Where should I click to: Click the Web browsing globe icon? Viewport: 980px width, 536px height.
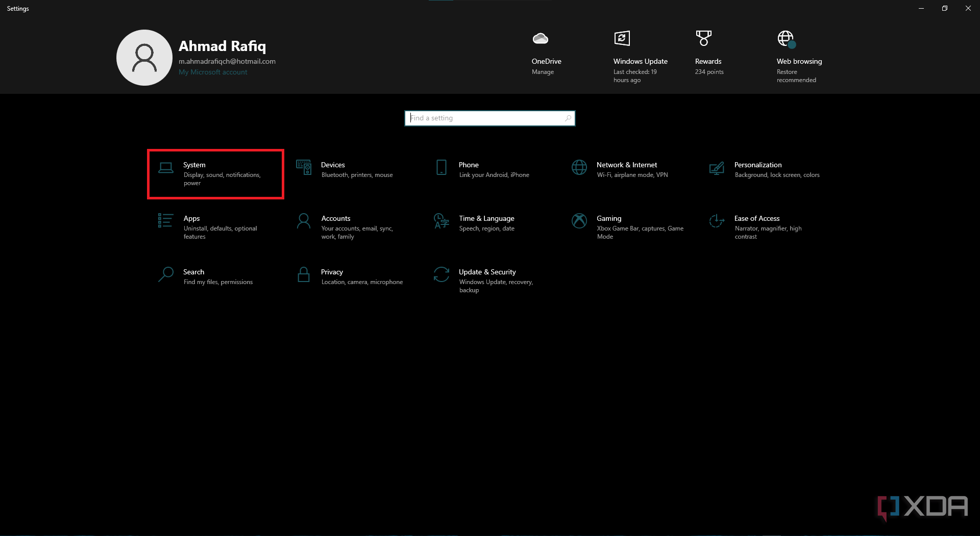[786, 39]
